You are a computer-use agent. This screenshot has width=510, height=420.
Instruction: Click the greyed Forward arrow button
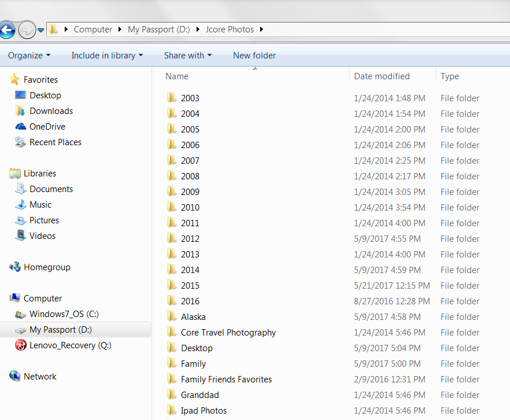pyautogui.click(x=27, y=30)
